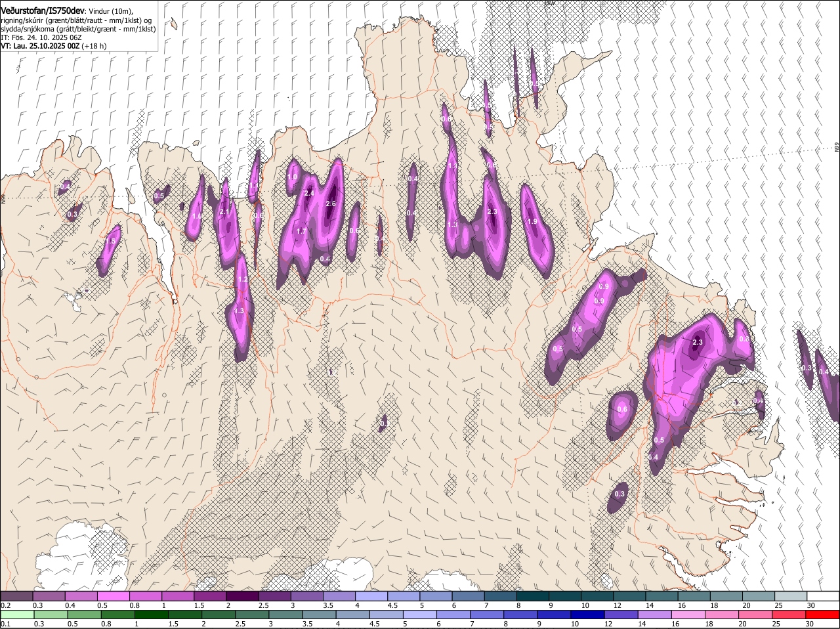840x629 pixels.
Task: Click the 'rigning/skúrir' legend description line
Action: [x=76, y=20]
